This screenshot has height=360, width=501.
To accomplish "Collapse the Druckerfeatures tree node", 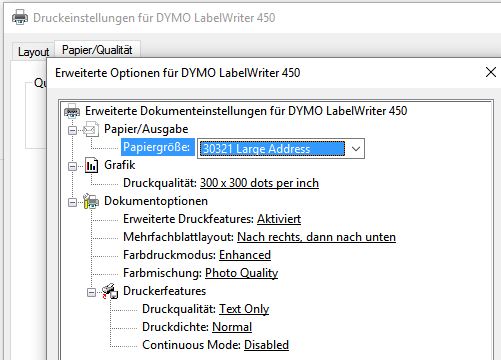I will coord(91,292).
